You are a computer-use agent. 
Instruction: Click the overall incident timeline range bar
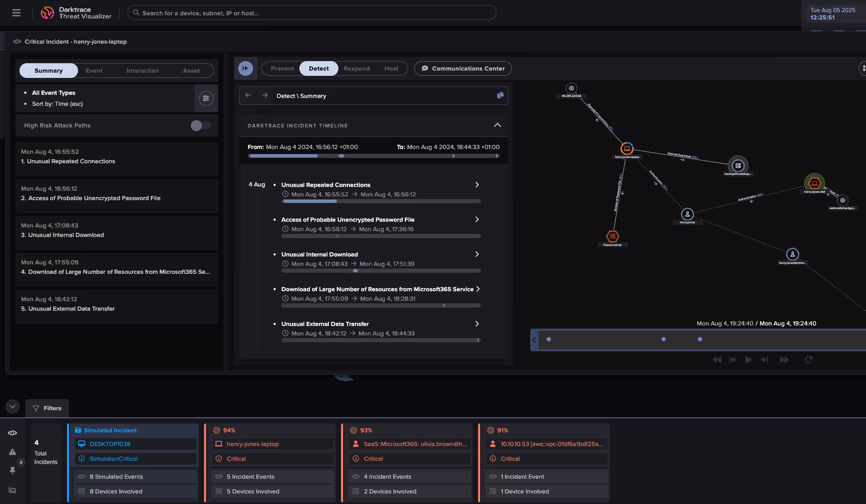coord(374,156)
